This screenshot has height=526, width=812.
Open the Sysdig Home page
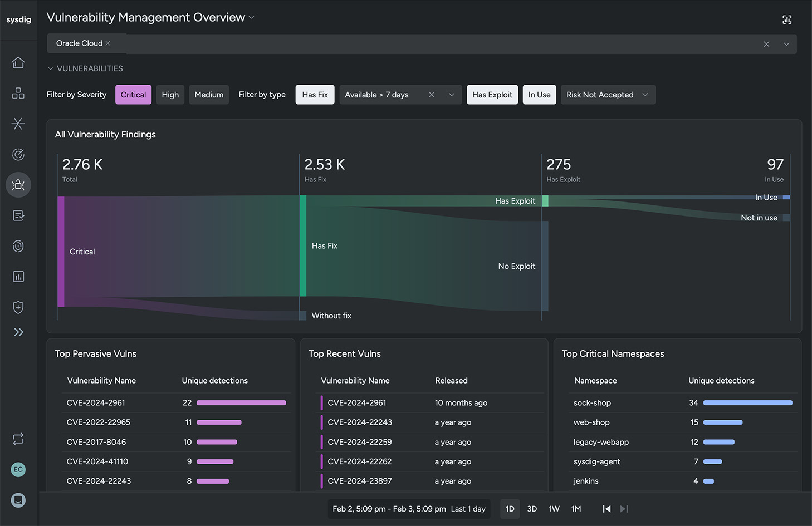click(18, 62)
